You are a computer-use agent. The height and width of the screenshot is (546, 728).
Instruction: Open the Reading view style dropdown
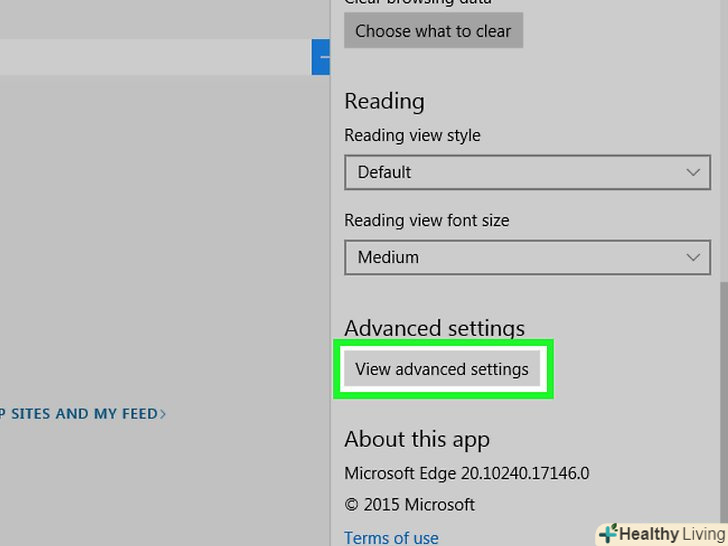click(x=527, y=172)
